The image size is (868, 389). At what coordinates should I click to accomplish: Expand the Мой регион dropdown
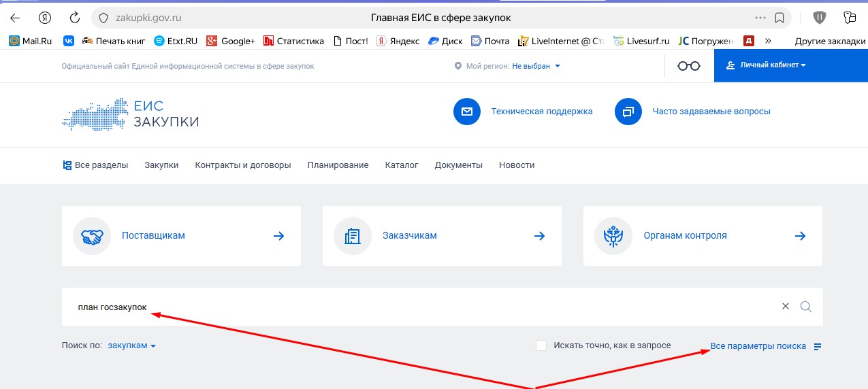[536, 66]
